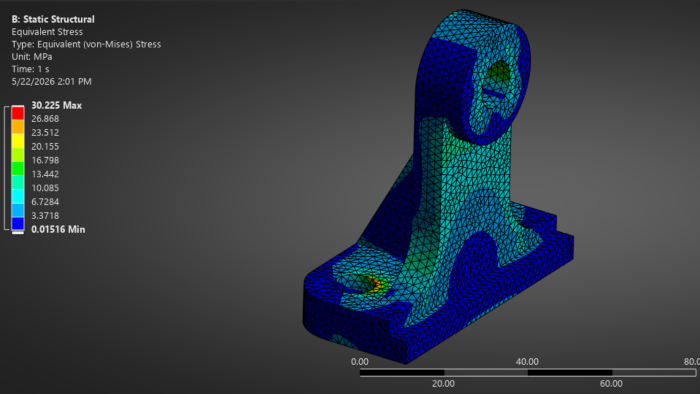This screenshot has height=394, width=700.
Task: Select the '23.512' legend value
Action: (x=45, y=133)
